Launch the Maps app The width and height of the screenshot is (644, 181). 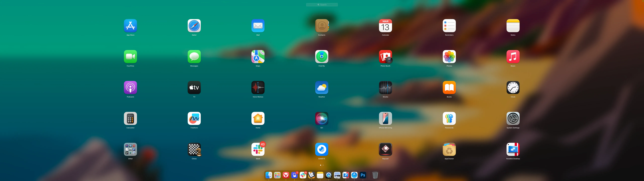[258, 57]
